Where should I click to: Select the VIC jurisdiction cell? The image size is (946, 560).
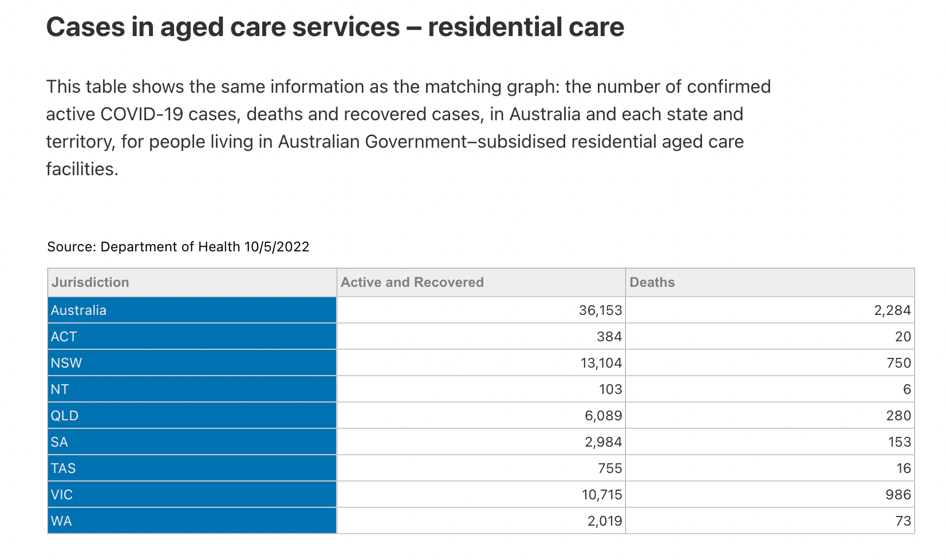point(62,495)
